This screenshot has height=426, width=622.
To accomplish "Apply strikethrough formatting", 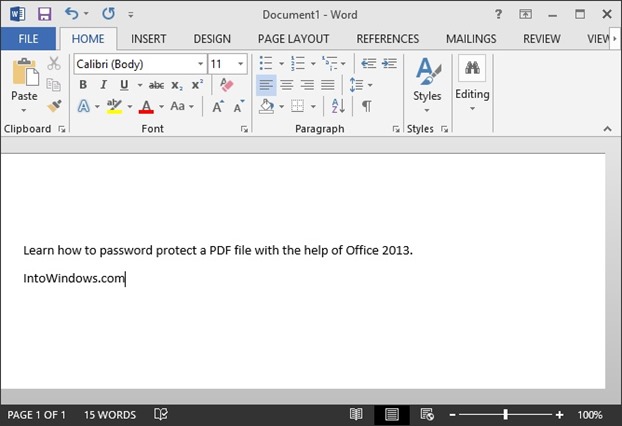I will [156, 85].
